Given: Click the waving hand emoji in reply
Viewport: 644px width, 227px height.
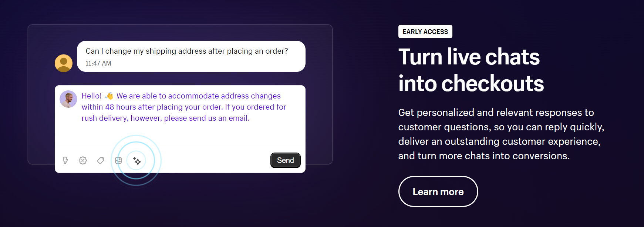Looking at the screenshot, I should pos(109,96).
